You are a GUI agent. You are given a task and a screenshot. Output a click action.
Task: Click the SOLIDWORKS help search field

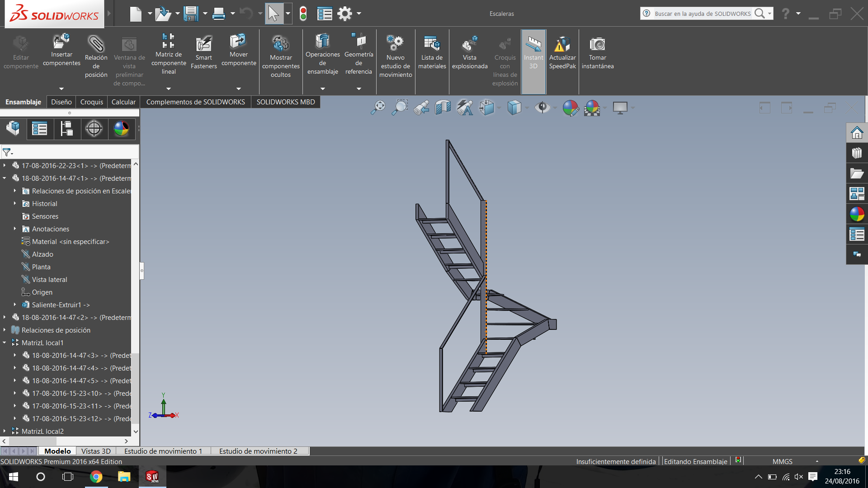tap(702, 14)
